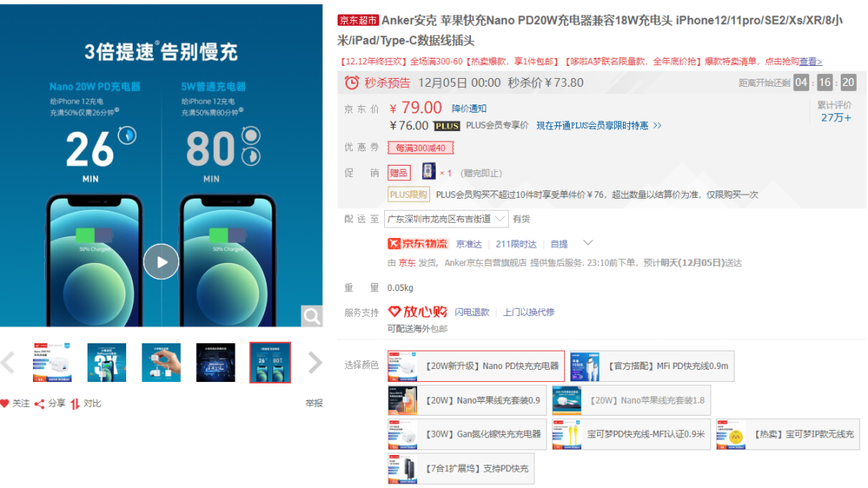Click the 211限时达 delivery option
Viewport: 868px width, 488px height.
(516, 244)
